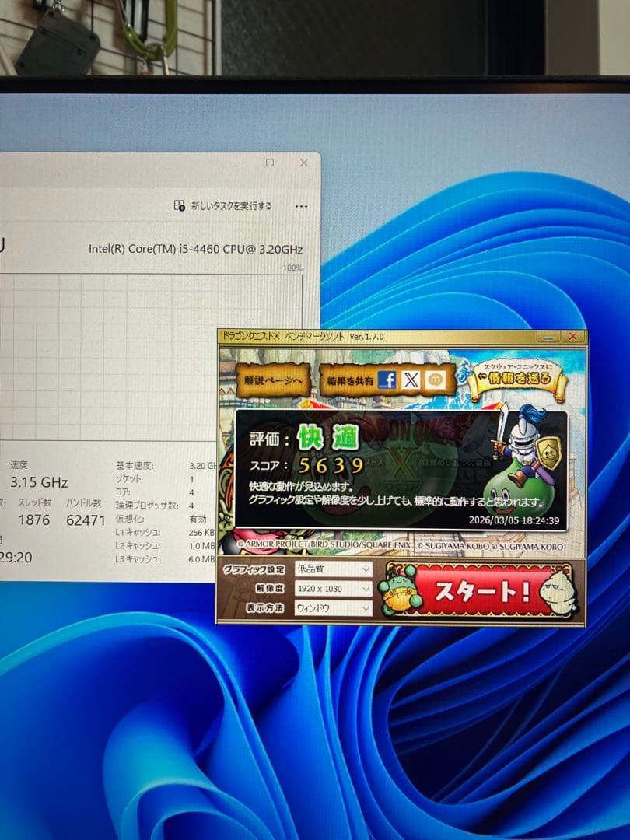Minimize the Dragon Quest X benchmark window
The width and height of the screenshot is (630, 840).
click(548, 337)
